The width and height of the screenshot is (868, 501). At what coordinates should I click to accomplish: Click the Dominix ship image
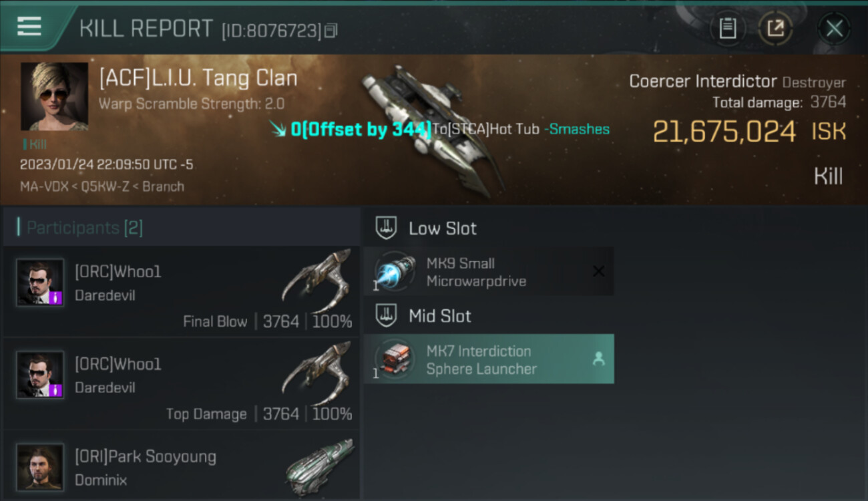coord(319,466)
